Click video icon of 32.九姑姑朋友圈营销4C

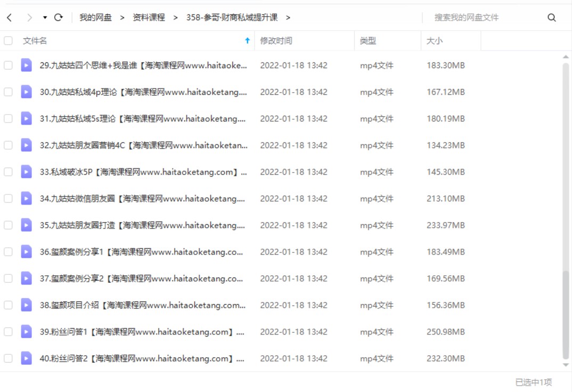tap(26, 145)
